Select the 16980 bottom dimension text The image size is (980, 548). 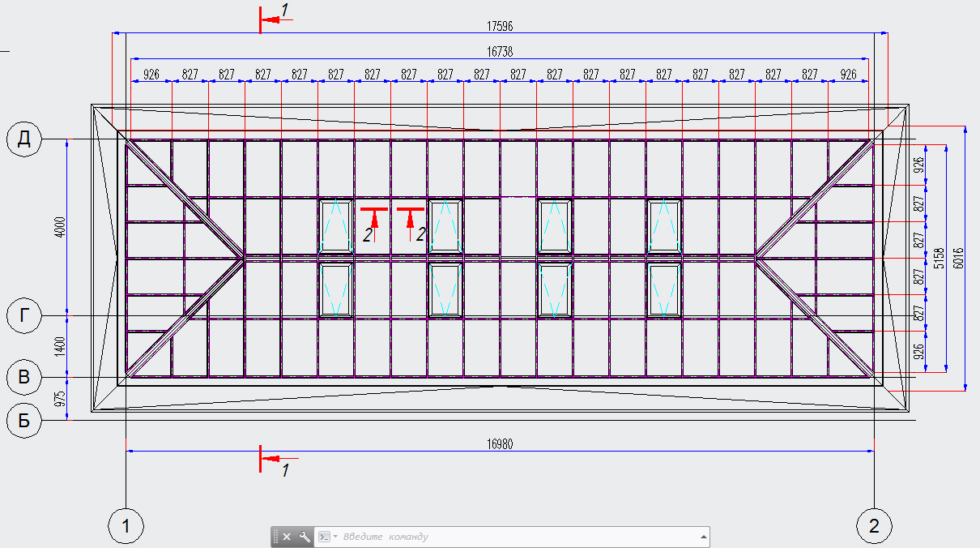[x=500, y=444]
